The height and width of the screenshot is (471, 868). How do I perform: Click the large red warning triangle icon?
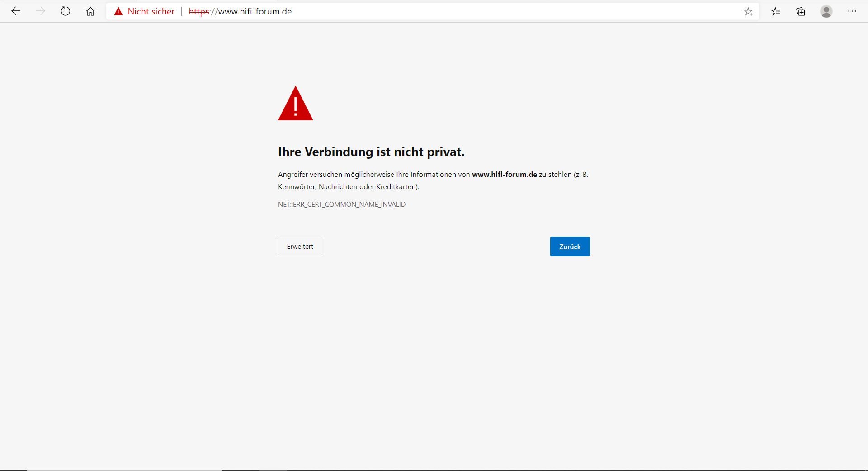point(296,104)
